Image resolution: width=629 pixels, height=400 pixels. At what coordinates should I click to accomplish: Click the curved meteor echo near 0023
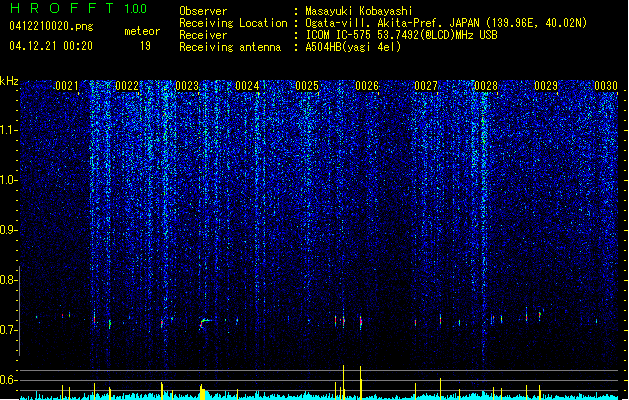click(x=204, y=323)
